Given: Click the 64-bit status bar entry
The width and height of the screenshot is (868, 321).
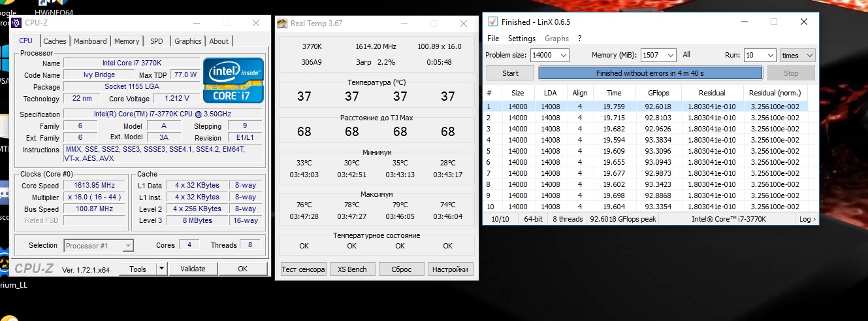Looking at the screenshot, I should coord(533,219).
